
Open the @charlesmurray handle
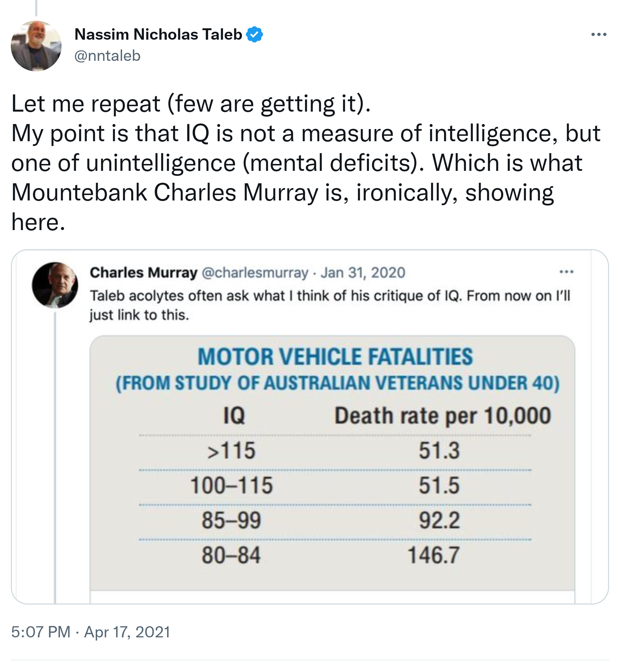(x=255, y=273)
